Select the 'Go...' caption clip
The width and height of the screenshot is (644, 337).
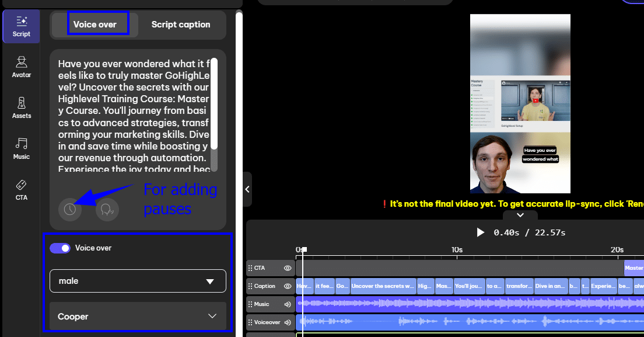[342, 286]
